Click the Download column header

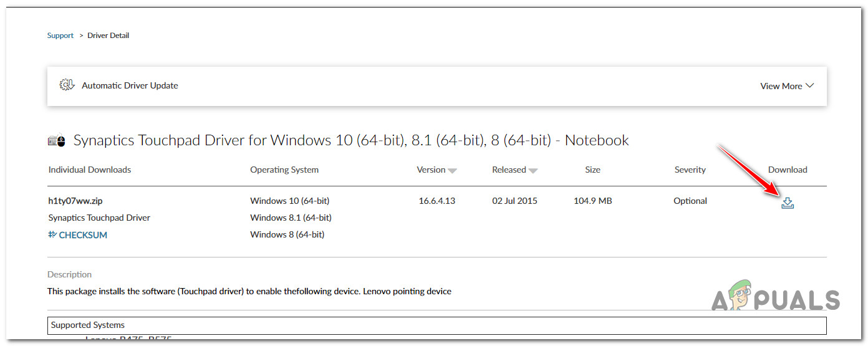[788, 170]
